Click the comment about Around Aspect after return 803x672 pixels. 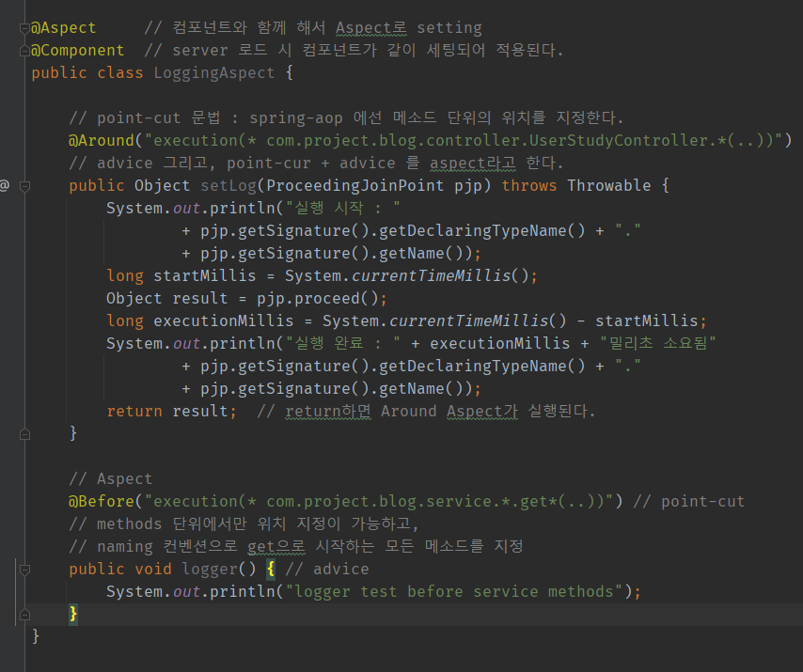[426, 411]
